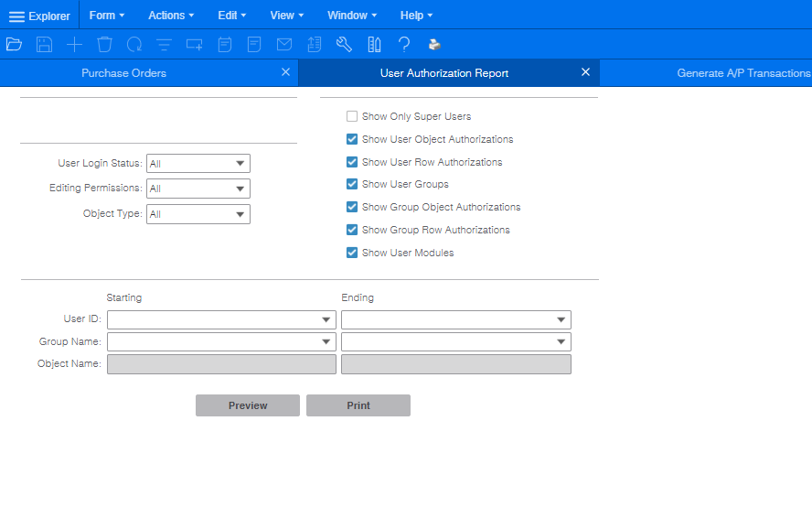Click the trash delete toolbar icon

pos(104,44)
